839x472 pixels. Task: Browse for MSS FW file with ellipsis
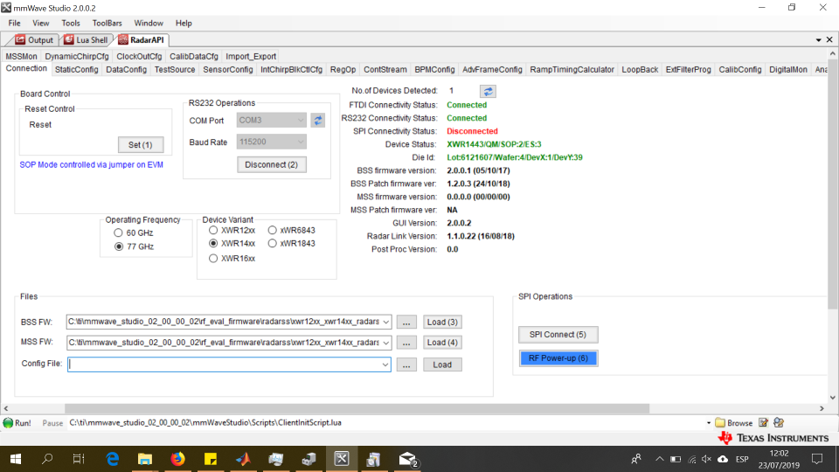(407, 342)
